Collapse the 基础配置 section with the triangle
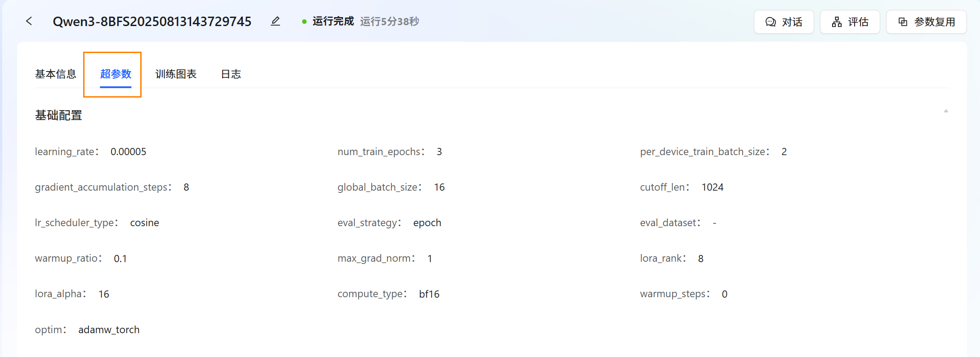This screenshot has height=357, width=980. (946, 111)
